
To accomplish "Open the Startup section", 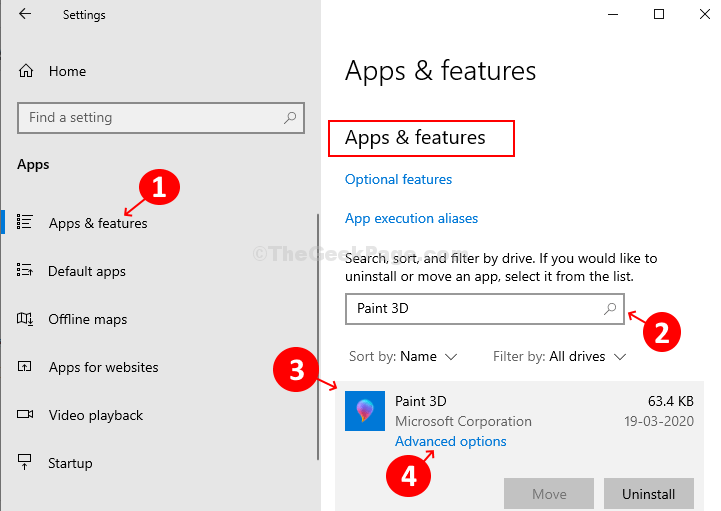I will click(x=70, y=463).
